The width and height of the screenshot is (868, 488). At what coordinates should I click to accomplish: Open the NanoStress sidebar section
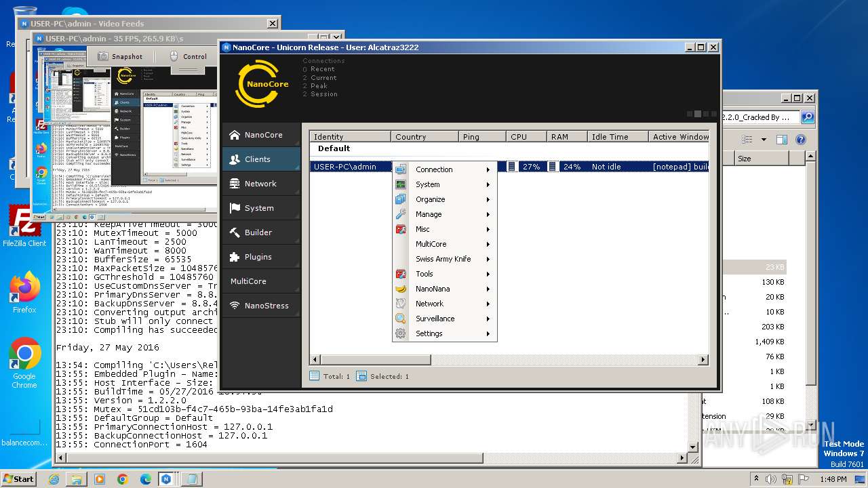261,306
